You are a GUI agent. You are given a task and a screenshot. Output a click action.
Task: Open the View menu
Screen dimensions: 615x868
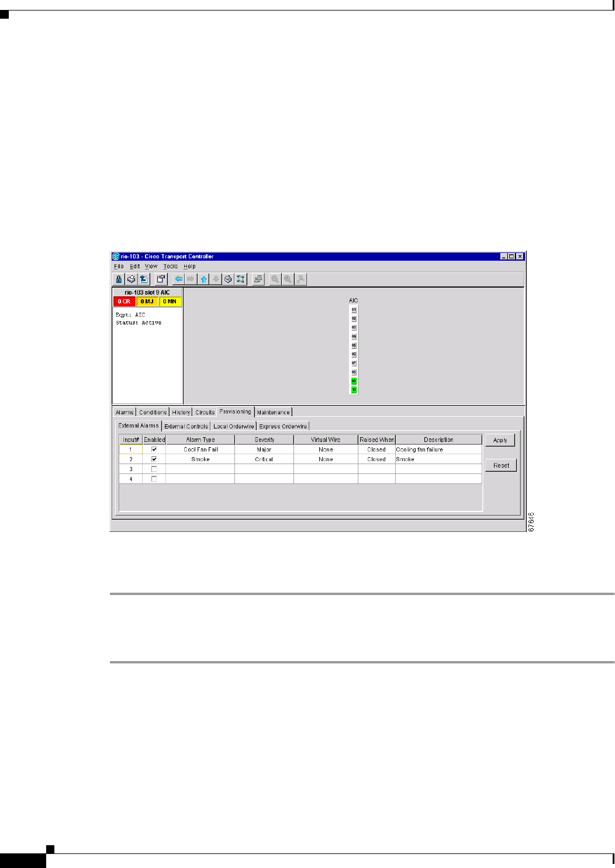tap(151, 266)
